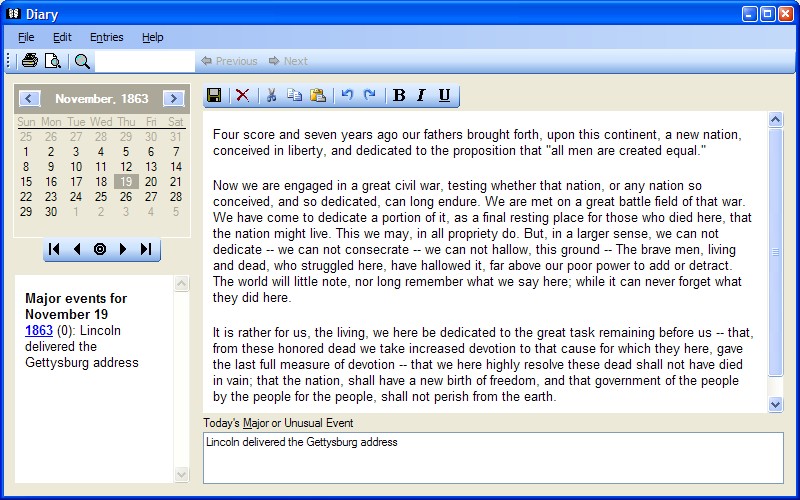Toggle Italic formatting
The image size is (800, 500).
coord(421,96)
